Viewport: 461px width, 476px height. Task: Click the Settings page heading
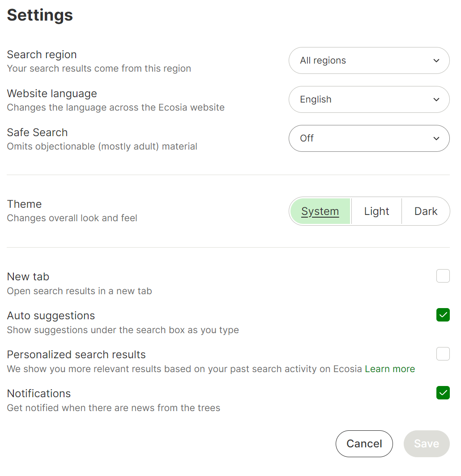pyautogui.click(x=40, y=15)
